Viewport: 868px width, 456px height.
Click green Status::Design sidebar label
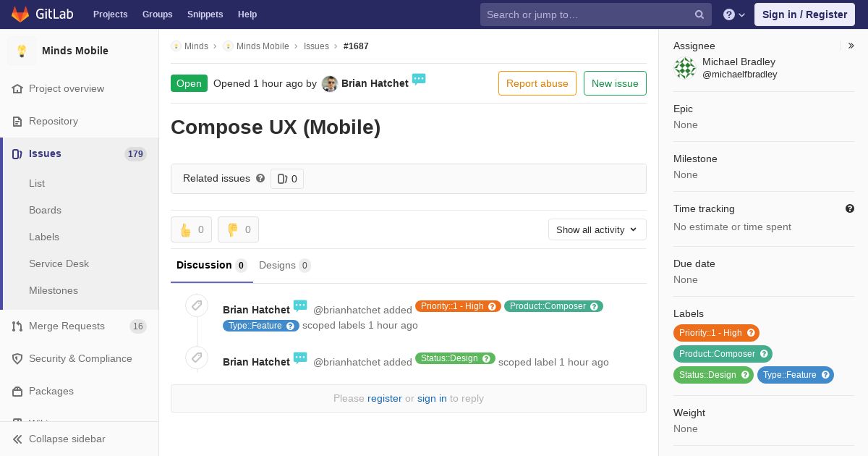[x=713, y=375]
